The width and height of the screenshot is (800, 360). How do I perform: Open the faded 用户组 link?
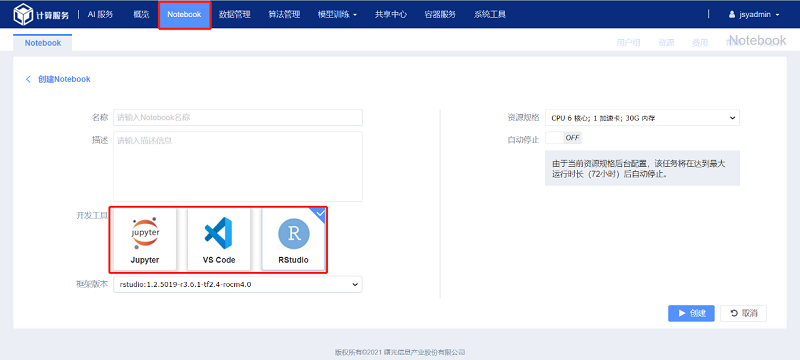[628, 43]
